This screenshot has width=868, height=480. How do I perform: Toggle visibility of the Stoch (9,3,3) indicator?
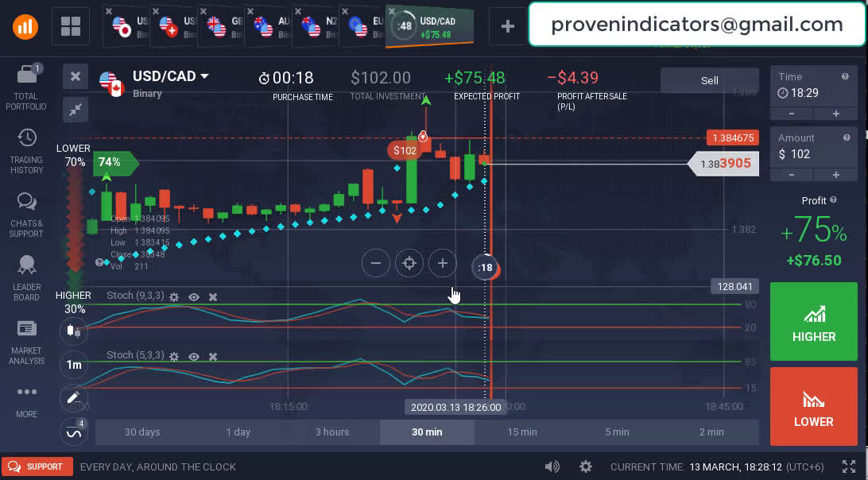[194, 296]
